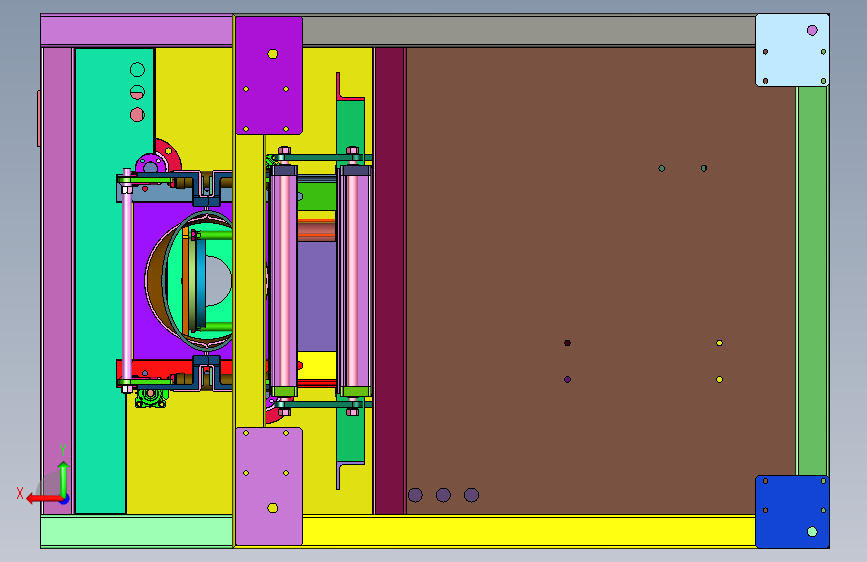
Task: Select the large pale hole in blue plate
Action: coord(812,532)
